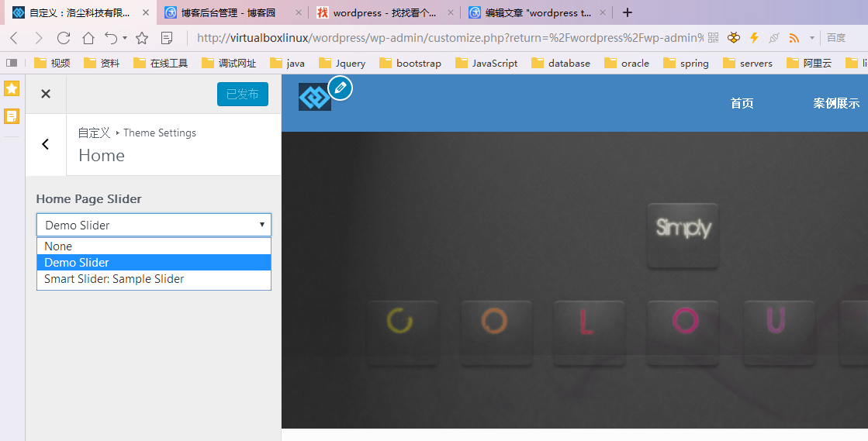This screenshot has width=868, height=441.
Task: Switch to 编辑文章 wordpress tab
Action: coord(536,12)
